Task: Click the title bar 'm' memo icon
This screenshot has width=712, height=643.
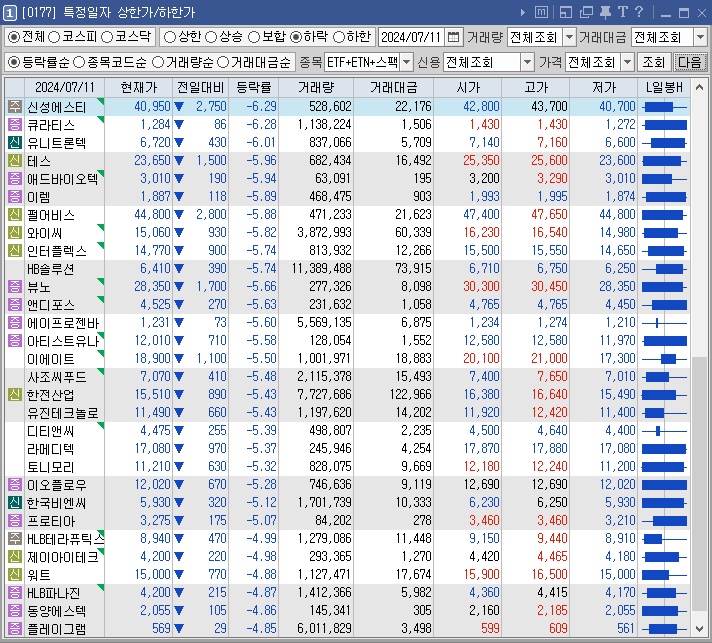Action: point(541,12)
